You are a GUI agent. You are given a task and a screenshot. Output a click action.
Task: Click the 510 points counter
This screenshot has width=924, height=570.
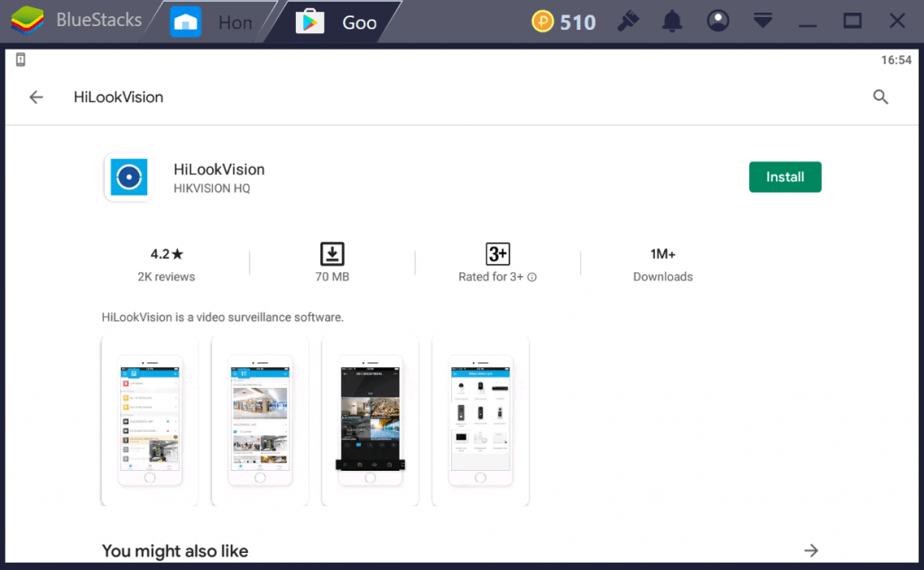click(x=577, y=23)
